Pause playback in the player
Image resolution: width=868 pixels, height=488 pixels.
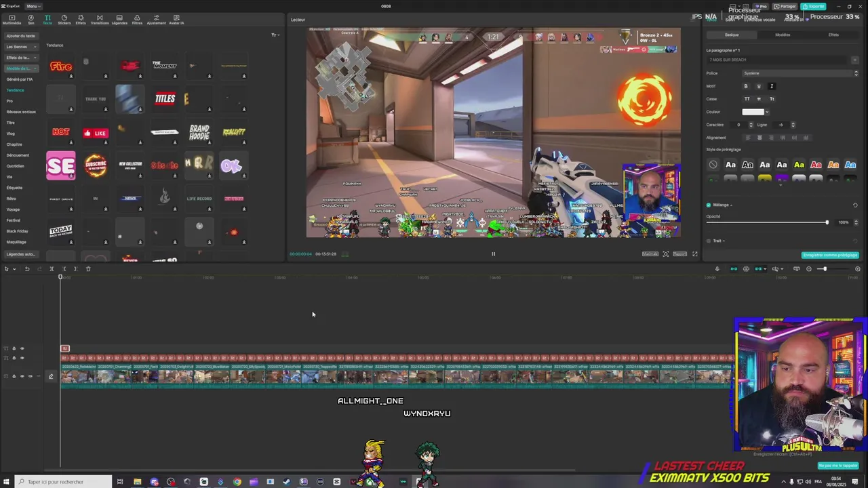[493, 254]
